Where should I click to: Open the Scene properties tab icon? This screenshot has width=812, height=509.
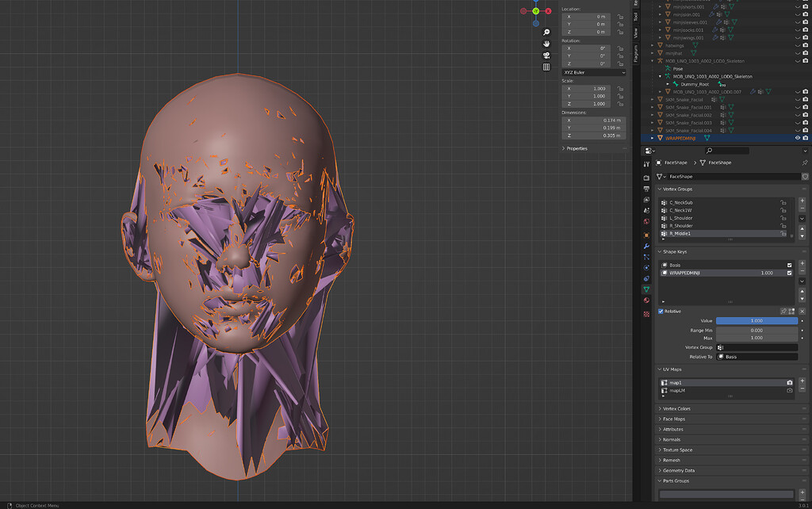pyautogui.click(x=646, y=211)
